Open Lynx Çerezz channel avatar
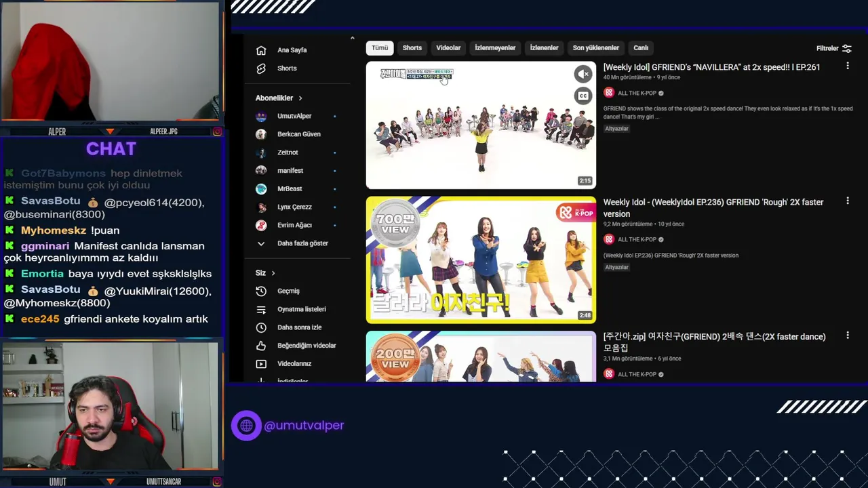Screen dimensions: 868x488 [261, 207]
